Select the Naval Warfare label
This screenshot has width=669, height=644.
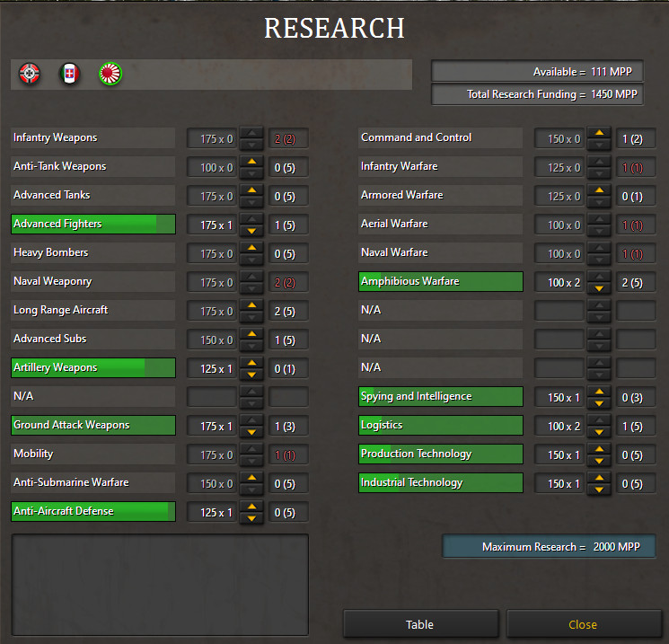tap(441, 252)
